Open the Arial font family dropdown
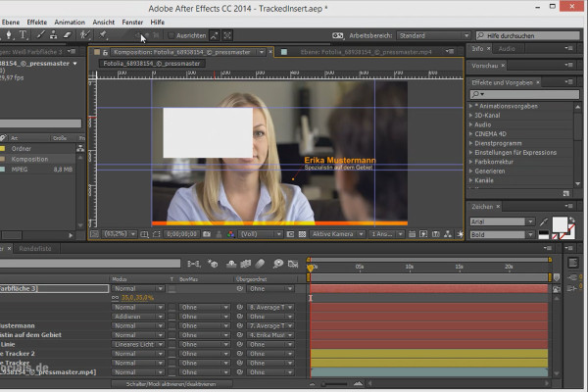The width and height of the screenshot is (588, 392). coord(502,221)
